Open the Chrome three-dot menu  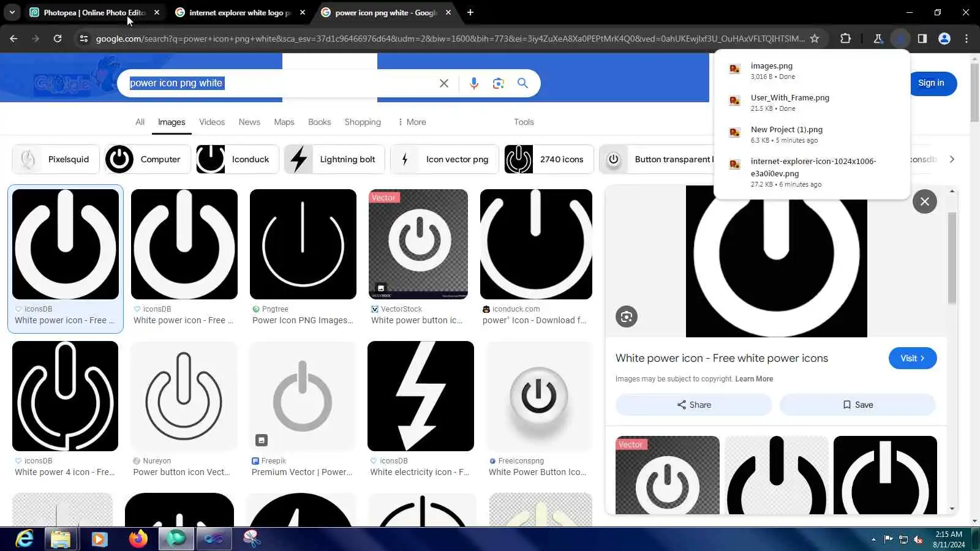point(967,39)
